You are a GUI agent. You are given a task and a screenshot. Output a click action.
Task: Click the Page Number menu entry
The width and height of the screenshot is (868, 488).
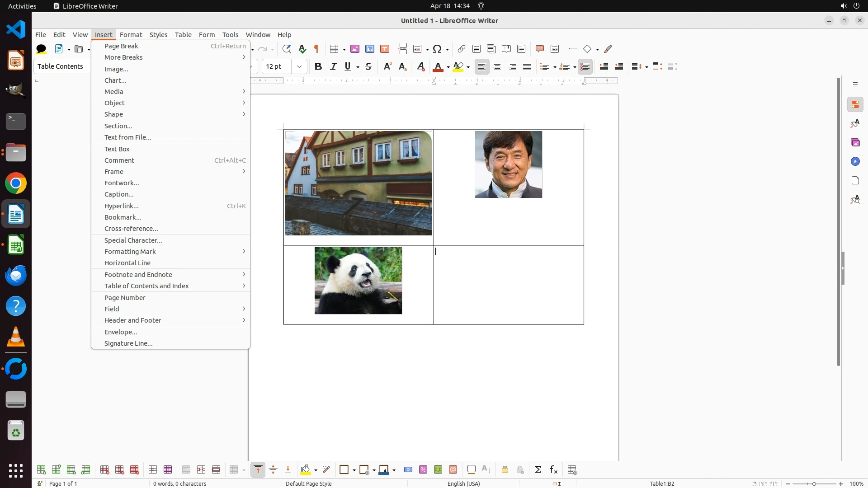click(x=125, y=298)
